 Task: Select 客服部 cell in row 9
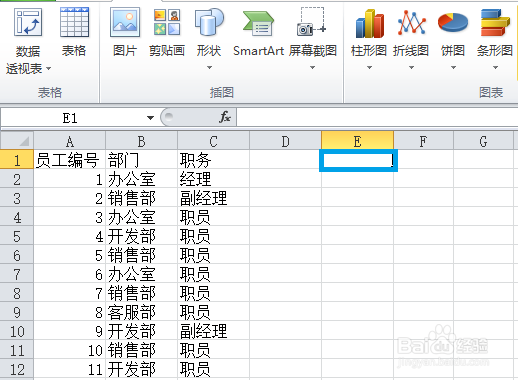click(142, 312)
